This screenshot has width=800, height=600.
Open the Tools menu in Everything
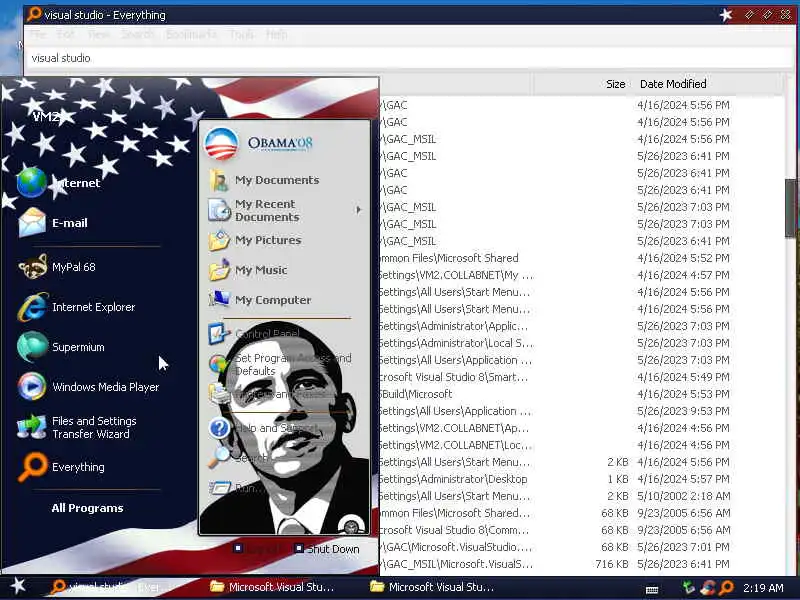[x=241, y=34]
